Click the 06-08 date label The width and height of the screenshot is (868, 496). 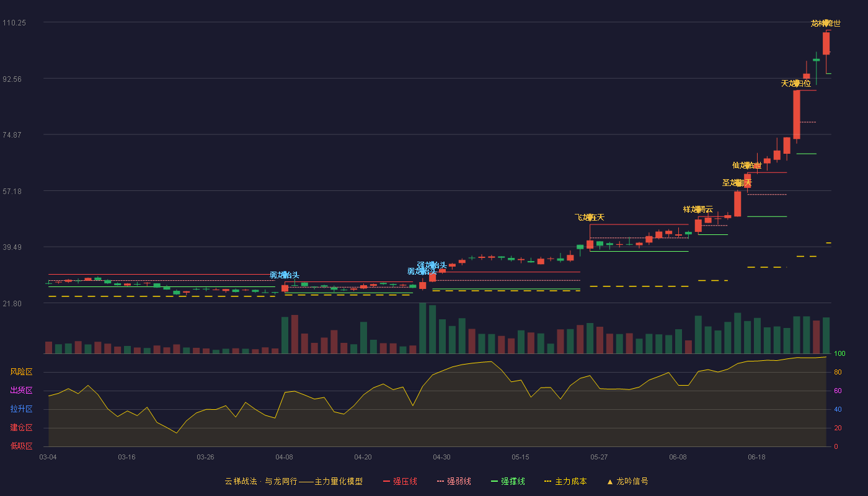click(x=678, y=457)
